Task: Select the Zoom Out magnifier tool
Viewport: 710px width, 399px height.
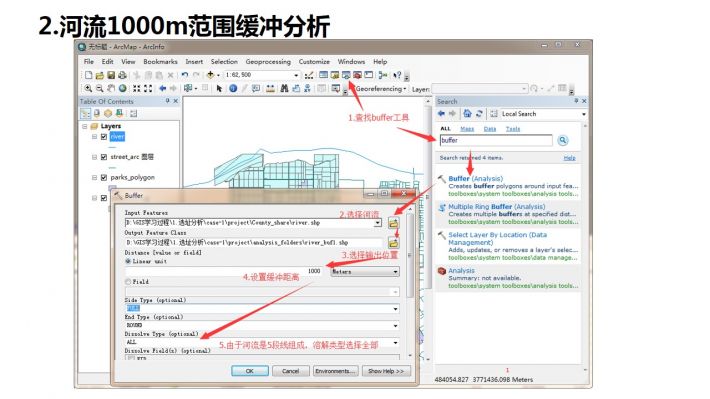Action: (x=100, y=89)
